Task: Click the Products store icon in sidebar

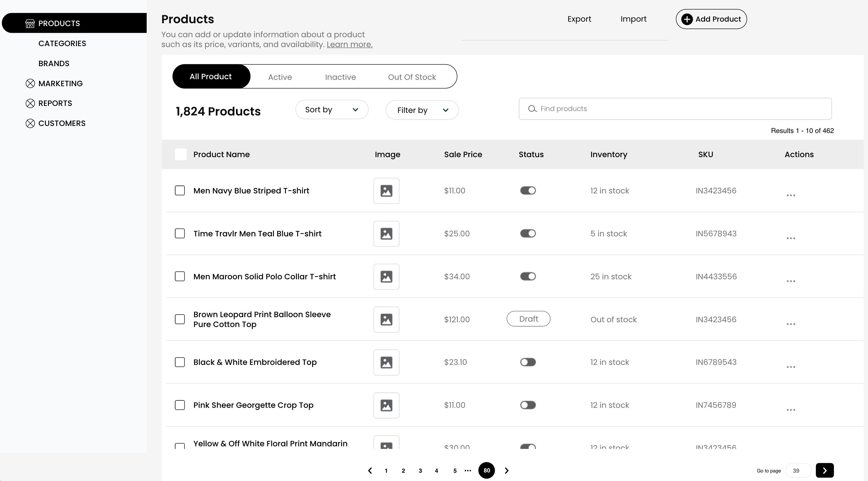Action: (30, 23)
